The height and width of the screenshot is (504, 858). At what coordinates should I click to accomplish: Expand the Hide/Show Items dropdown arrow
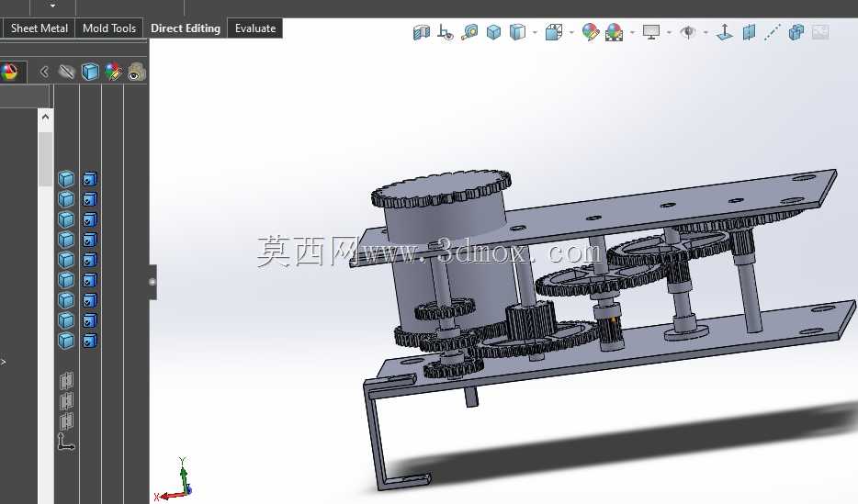706,33
